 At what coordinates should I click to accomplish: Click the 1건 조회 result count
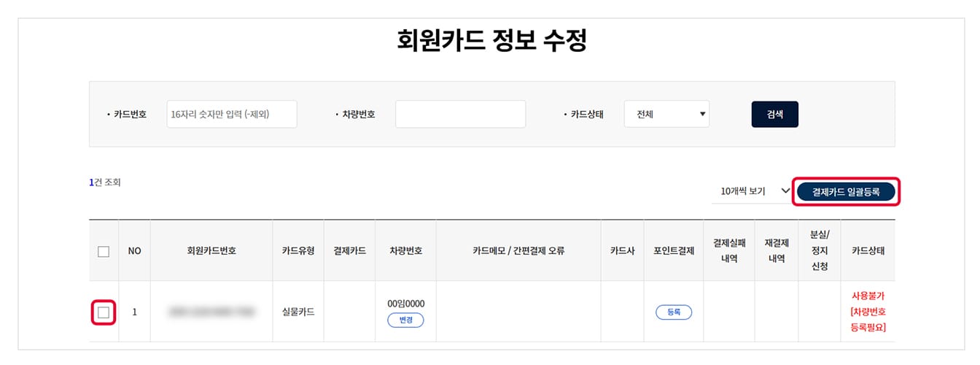[x=105, y=182]
